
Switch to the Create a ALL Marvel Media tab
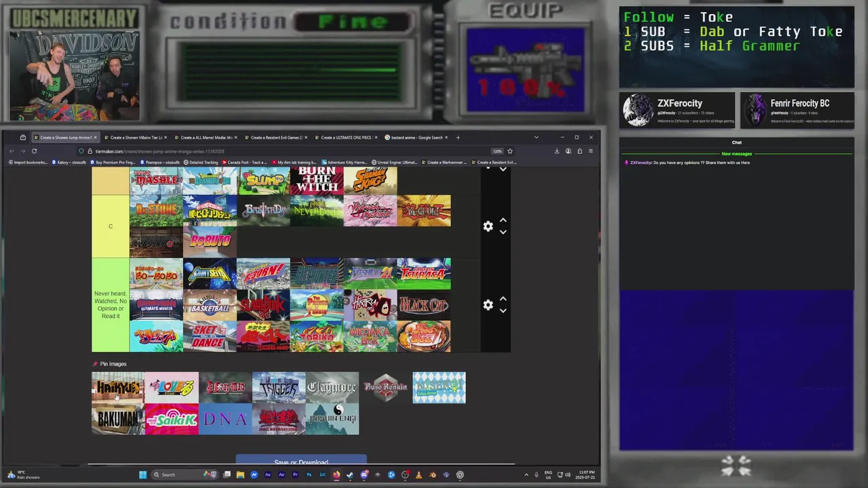206,138
